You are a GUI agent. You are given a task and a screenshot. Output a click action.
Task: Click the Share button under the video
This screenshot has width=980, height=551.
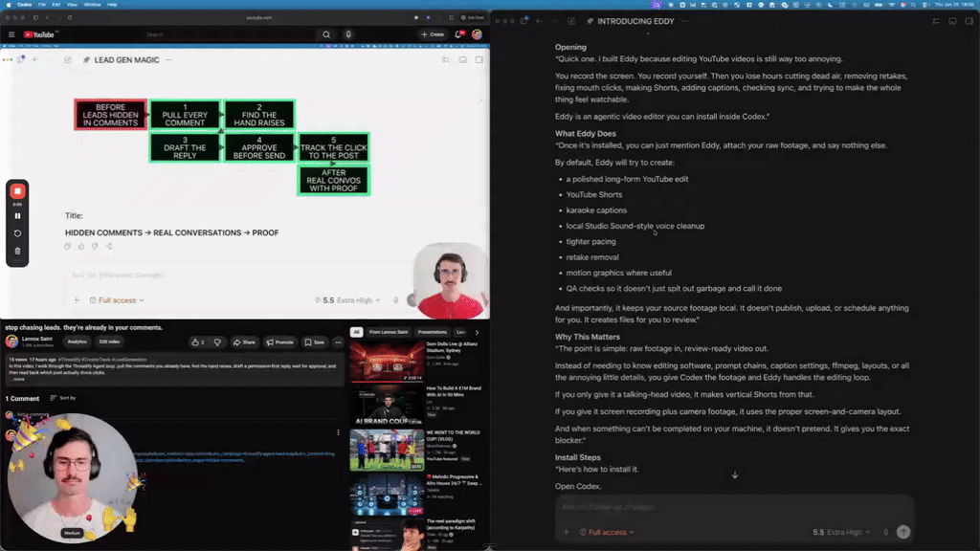click(244, 342)
